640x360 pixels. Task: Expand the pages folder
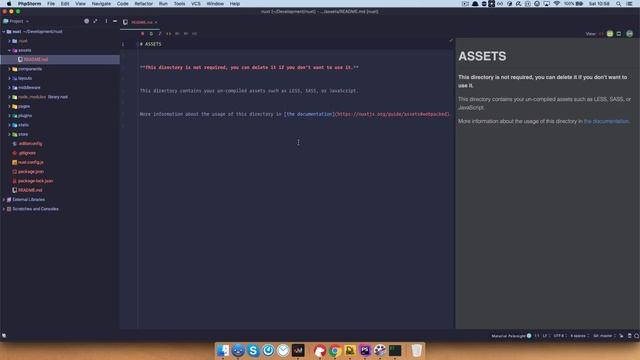pyautogui.click(x=9, y=107)
